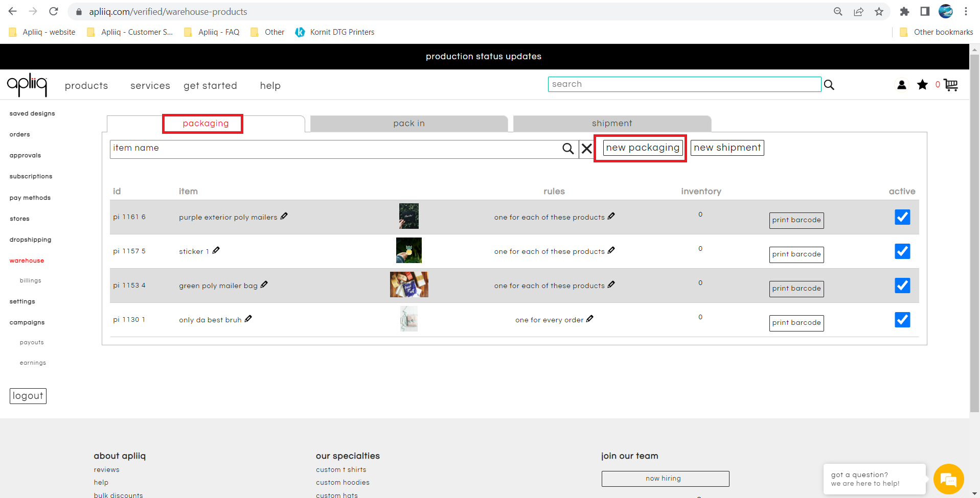Screen dimensions: 980x498
Task: Open the account person icon
Action: click(901, 85)
